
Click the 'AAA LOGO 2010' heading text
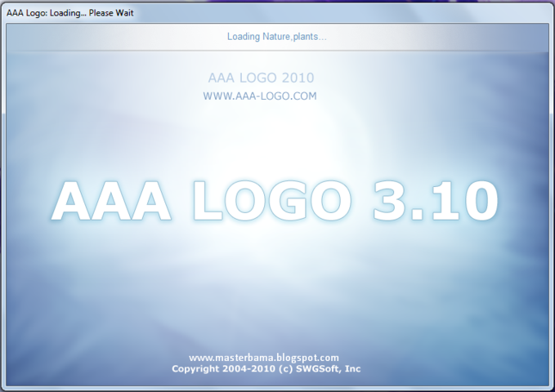coord(261,78)
